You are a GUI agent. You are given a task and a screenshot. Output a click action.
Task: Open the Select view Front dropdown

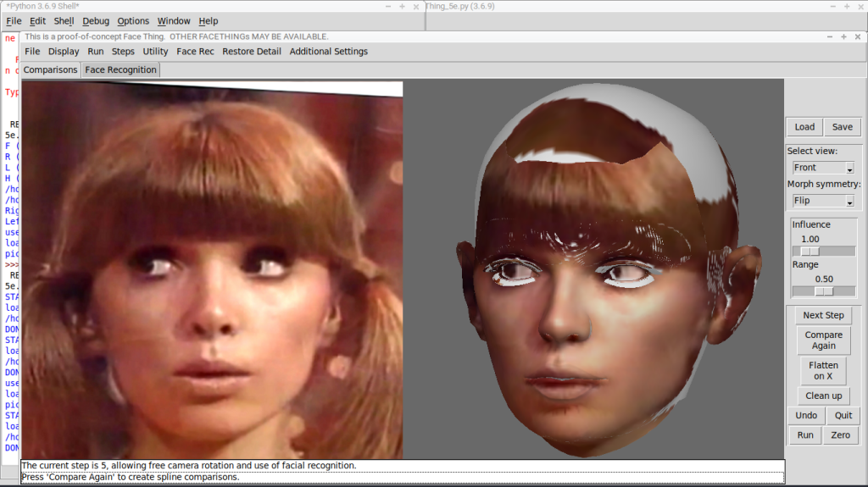click(x=823, y=168)
